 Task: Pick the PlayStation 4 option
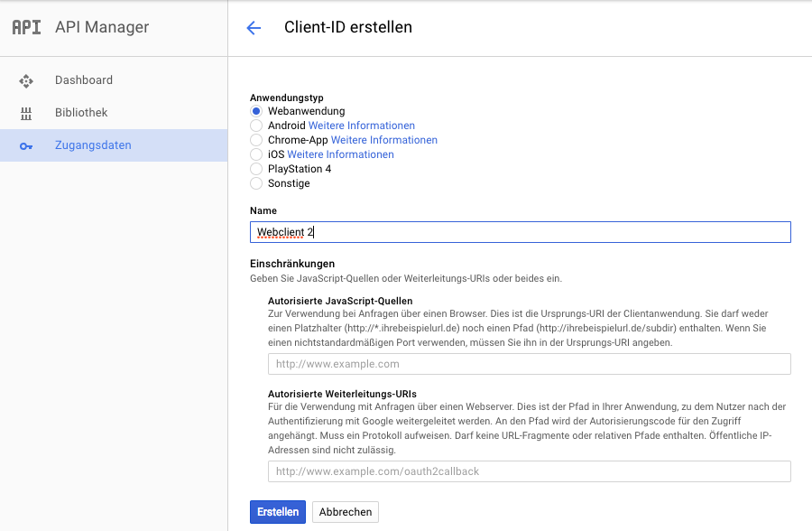[x=256, y=169]
